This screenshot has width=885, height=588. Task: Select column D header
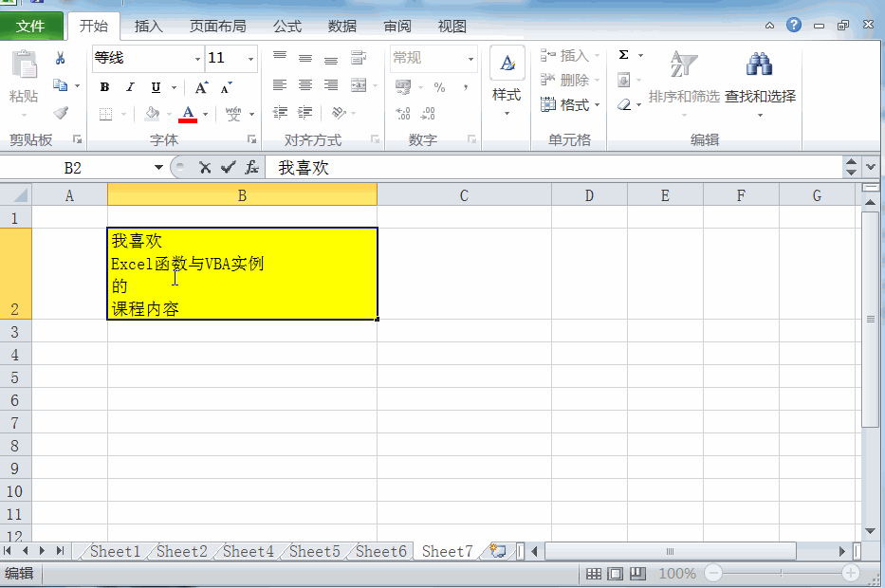[x=589, y=195]
